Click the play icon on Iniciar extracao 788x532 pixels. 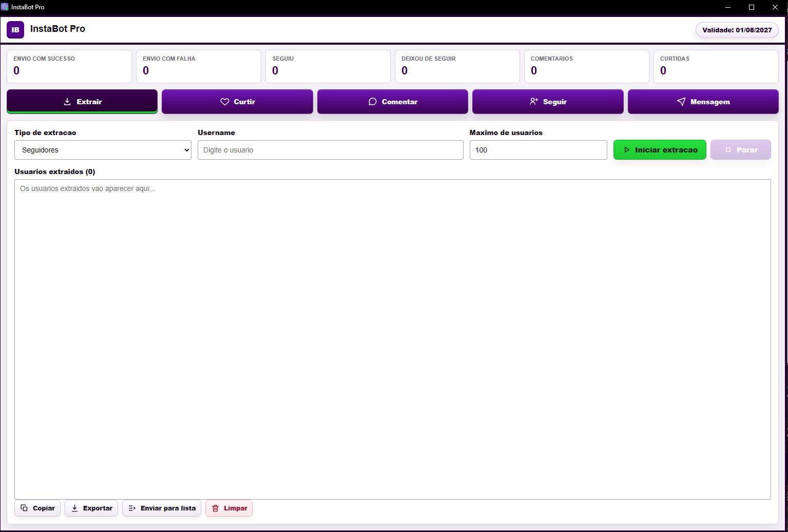pyautogui.click(x=627, y=150)
